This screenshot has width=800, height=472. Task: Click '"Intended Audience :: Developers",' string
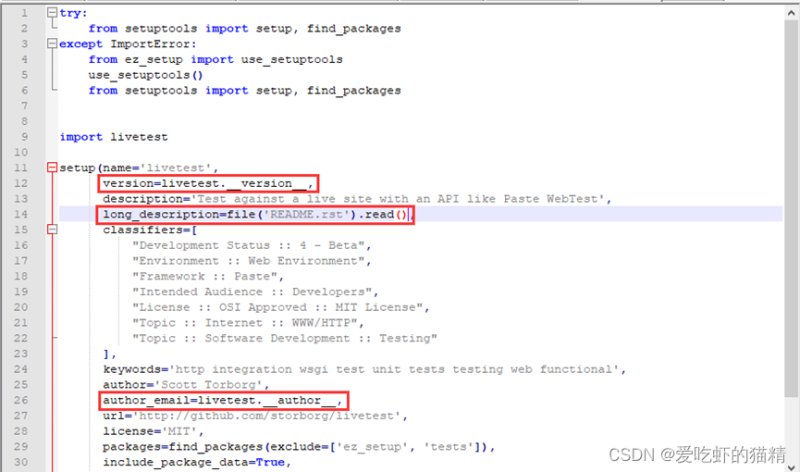coord(255,292)
